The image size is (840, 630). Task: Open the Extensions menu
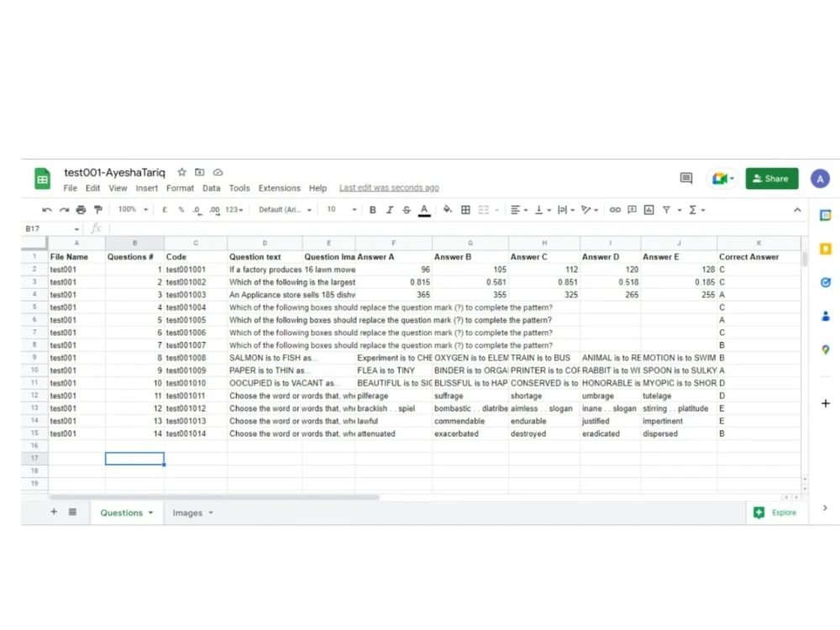[x=279, y=188]
